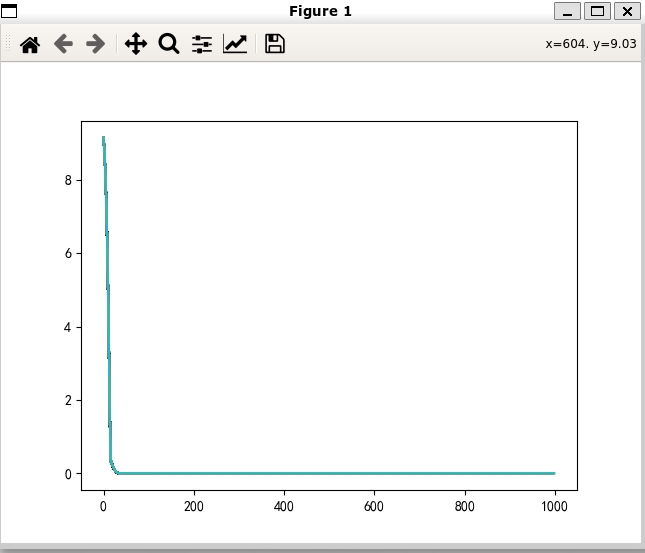Open the configure subplots sliders dialog
645x553 pixels.
pyautogui.click(x=202, y=44)
